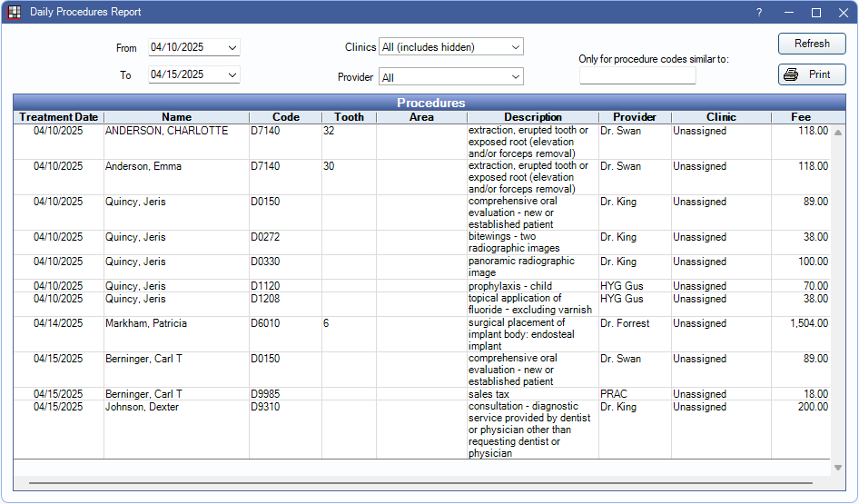Screen dimensions: 859x504
Task: Click the Provider column header in grid
Action: pyautogui.click(x=634, y=117)
